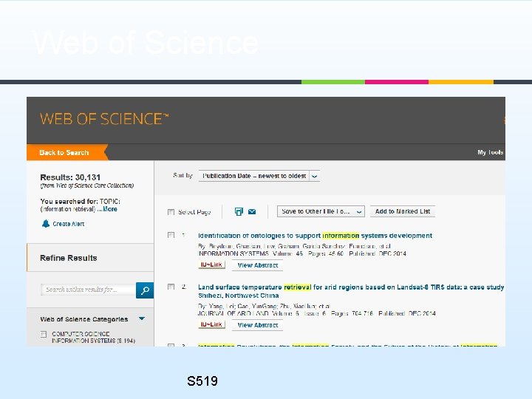Click IU-Link for the ontologies article
This screenshot has height=399, width=532.
click(x=211, y=265)
